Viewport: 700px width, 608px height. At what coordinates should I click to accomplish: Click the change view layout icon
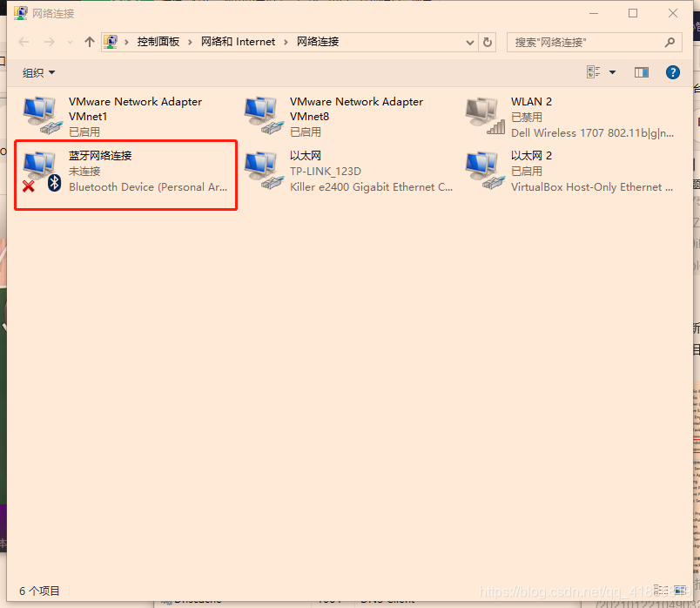click(593, 72)
